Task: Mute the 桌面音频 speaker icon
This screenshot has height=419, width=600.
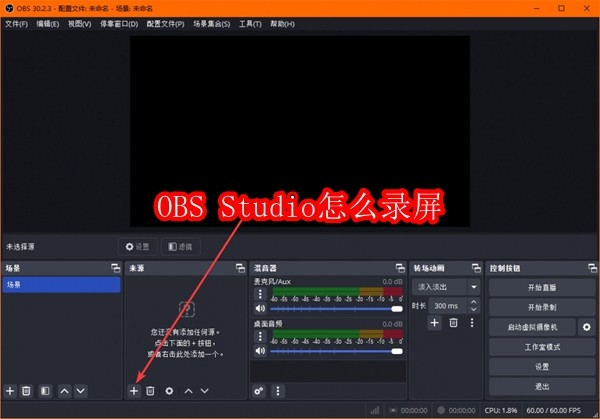Action: [260, 351]
